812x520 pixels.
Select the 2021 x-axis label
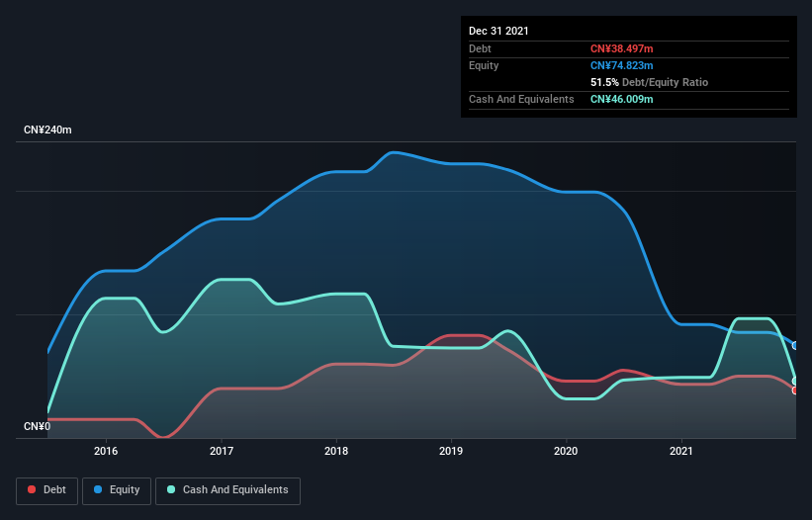[x=681, y=451]
